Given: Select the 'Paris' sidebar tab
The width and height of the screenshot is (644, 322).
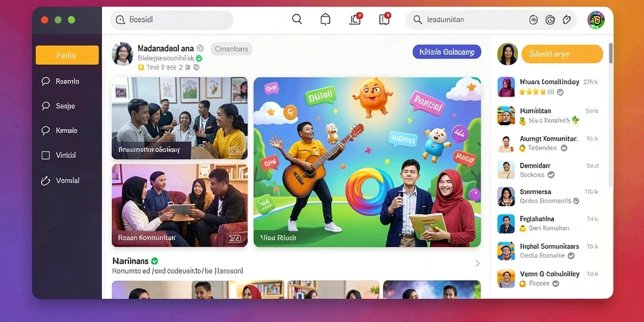Looking at the screenshot, I should (67, 55).
